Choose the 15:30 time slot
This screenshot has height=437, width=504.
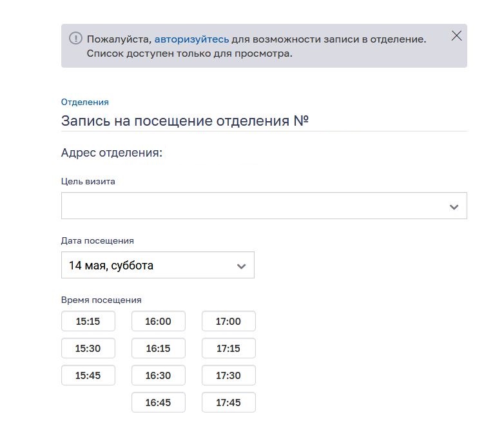click(88, 348)
